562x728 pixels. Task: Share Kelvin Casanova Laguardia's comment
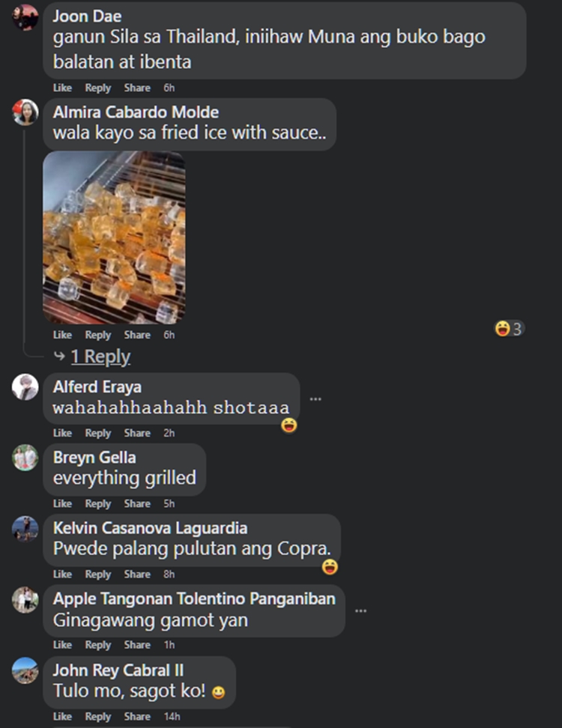point(137,574)
